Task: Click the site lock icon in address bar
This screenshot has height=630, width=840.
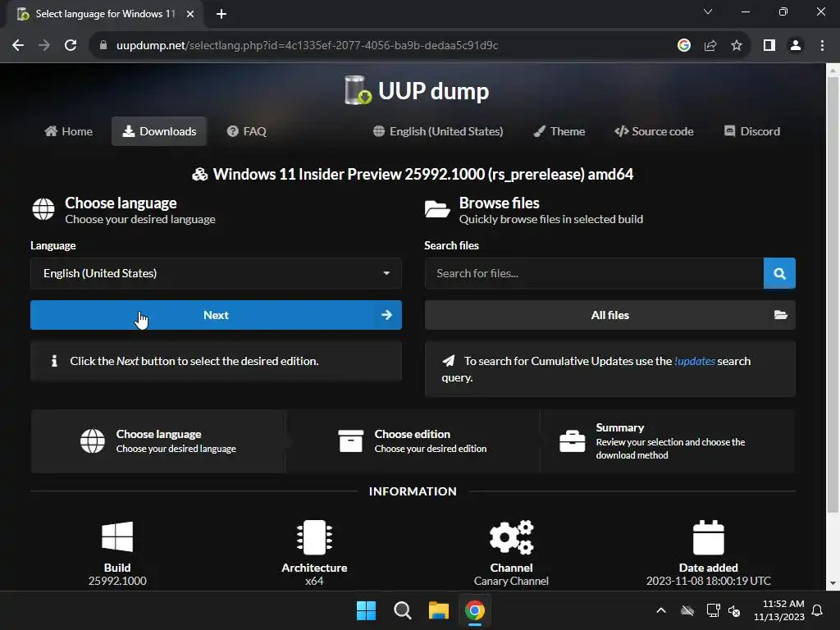Action: pos(103,46)
